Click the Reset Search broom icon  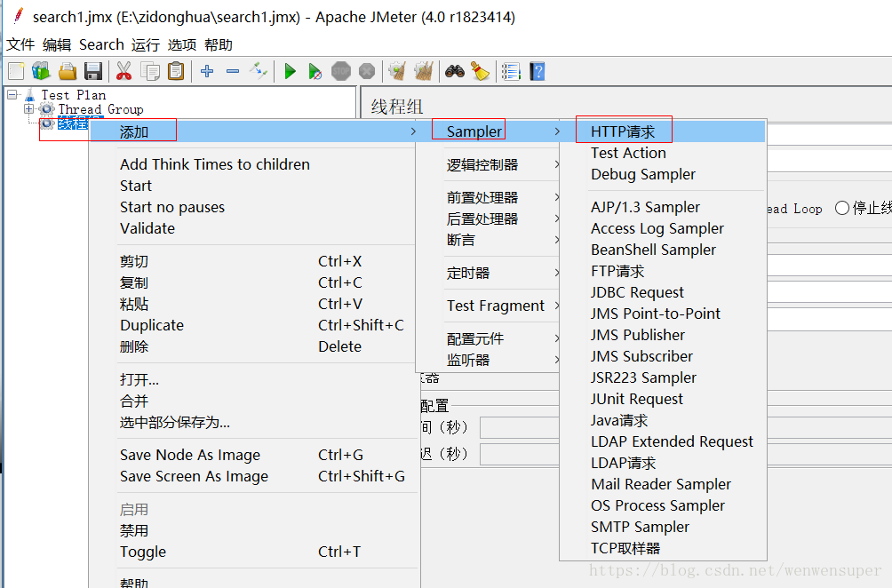coord(480,71)
